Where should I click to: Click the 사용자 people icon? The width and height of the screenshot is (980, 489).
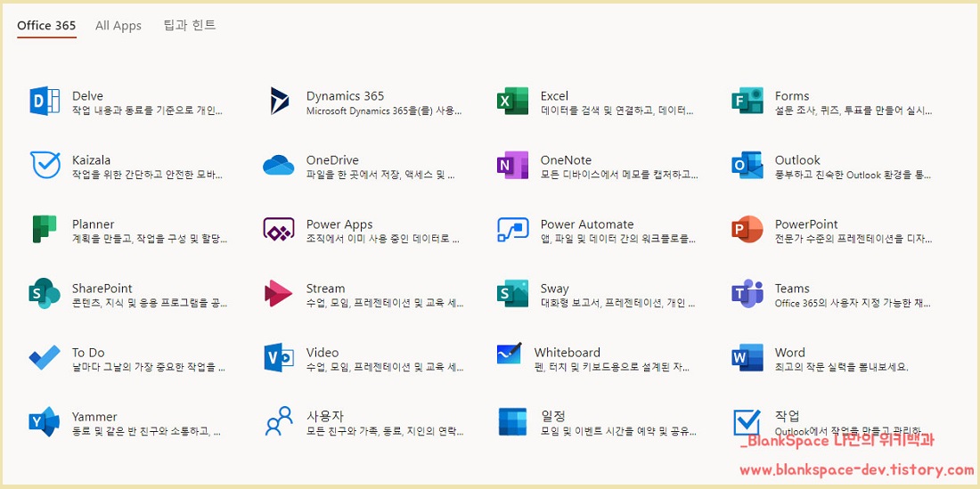[279, 421]
